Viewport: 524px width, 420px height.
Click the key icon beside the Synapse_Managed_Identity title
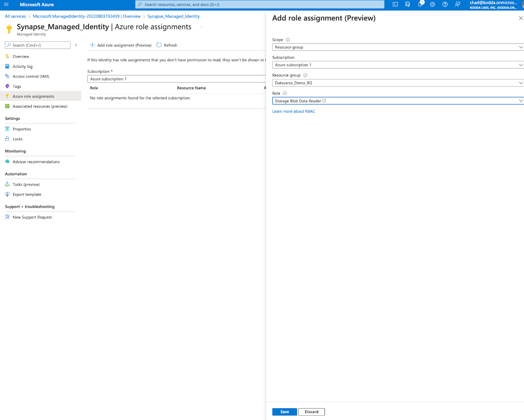click(9, 29)
